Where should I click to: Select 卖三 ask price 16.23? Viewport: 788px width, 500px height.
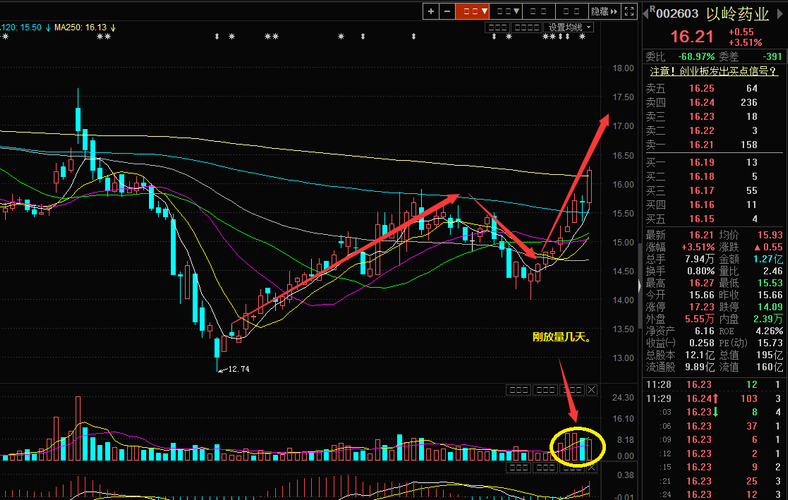pyautogui.click(x=702, y=117)
